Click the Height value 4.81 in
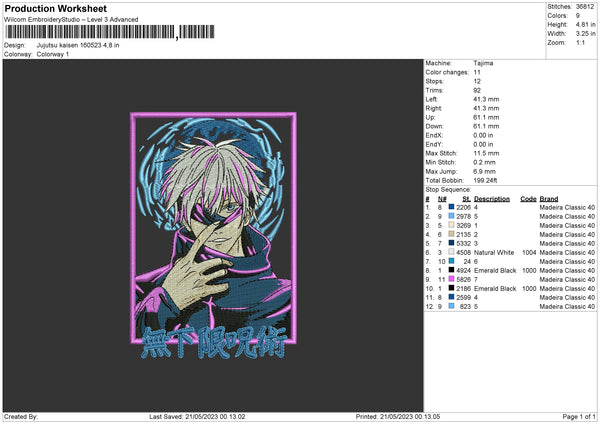This screenshot has width=600, height=424. coord(585,24)
